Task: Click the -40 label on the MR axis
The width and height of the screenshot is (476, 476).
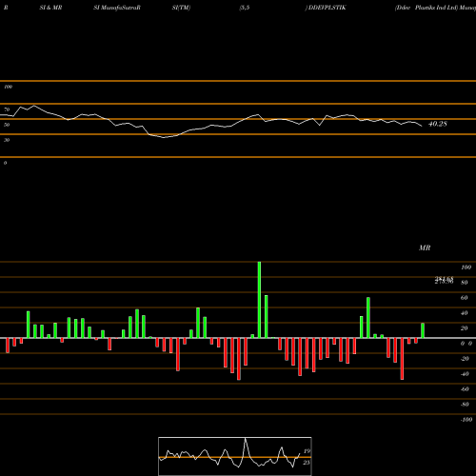Action: [x=465, y=374]
